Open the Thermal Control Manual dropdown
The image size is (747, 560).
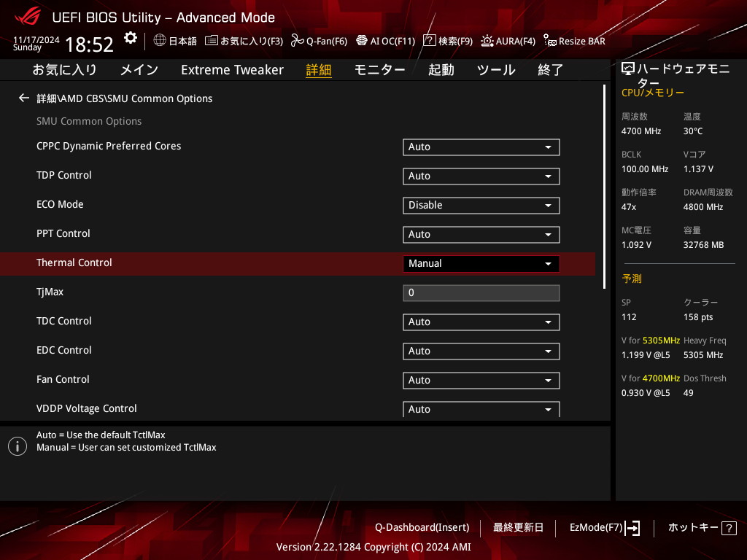point(481,264)
